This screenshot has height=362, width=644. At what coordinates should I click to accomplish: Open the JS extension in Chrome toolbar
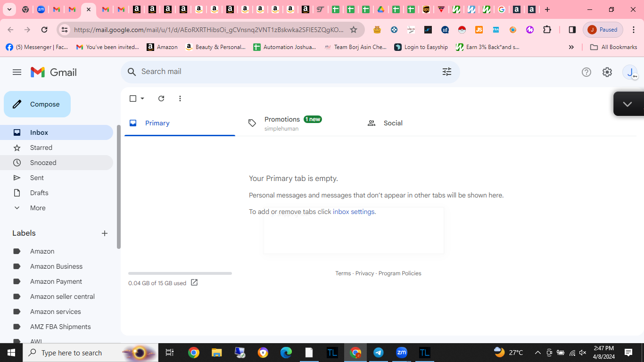click(x=479, y=30)
